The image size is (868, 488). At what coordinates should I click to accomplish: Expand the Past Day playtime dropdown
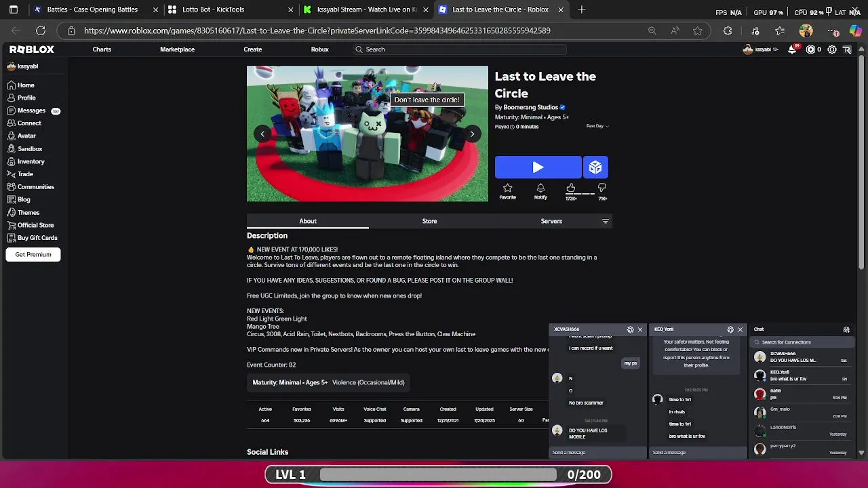(x=597, y=126)
